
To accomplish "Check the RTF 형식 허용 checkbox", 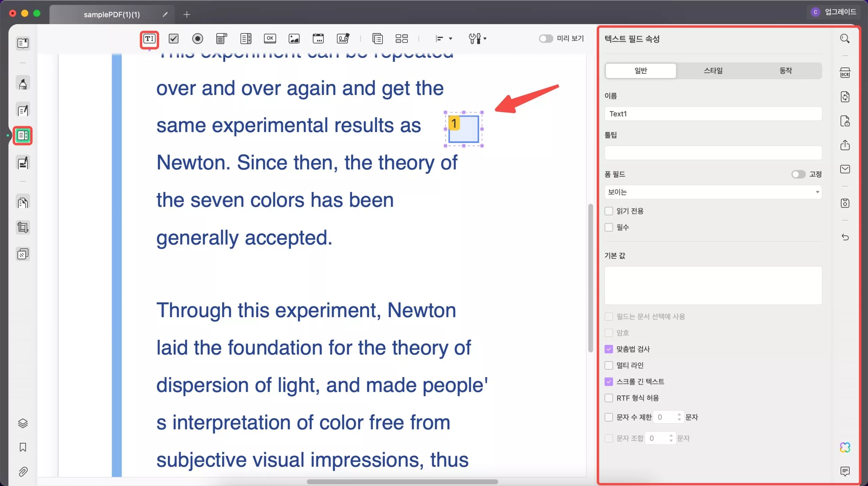I will [x=609, y=398].
